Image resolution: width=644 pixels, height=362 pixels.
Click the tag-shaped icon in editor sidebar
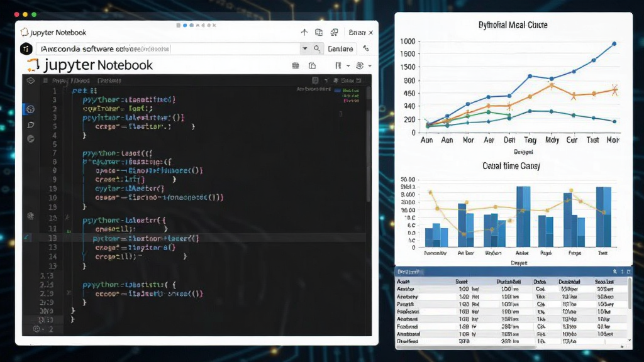pyautogui.click(x=30, y=124)
